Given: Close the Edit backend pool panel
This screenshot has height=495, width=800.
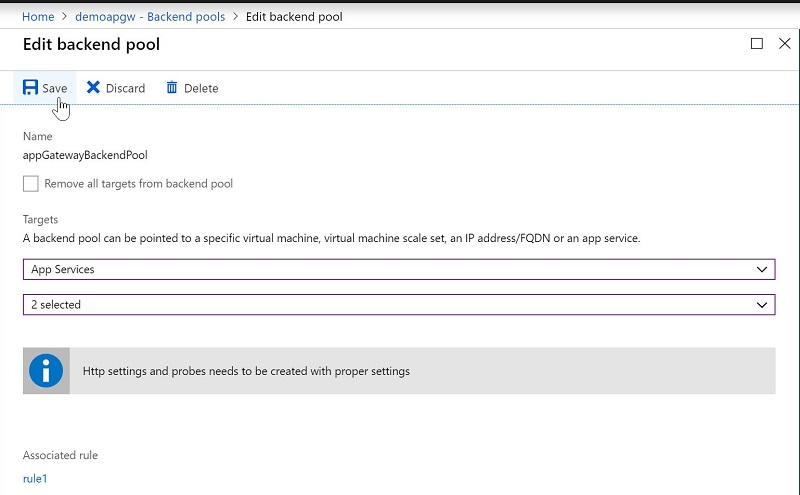Looking at the screenshot, I should pos(782,44).
